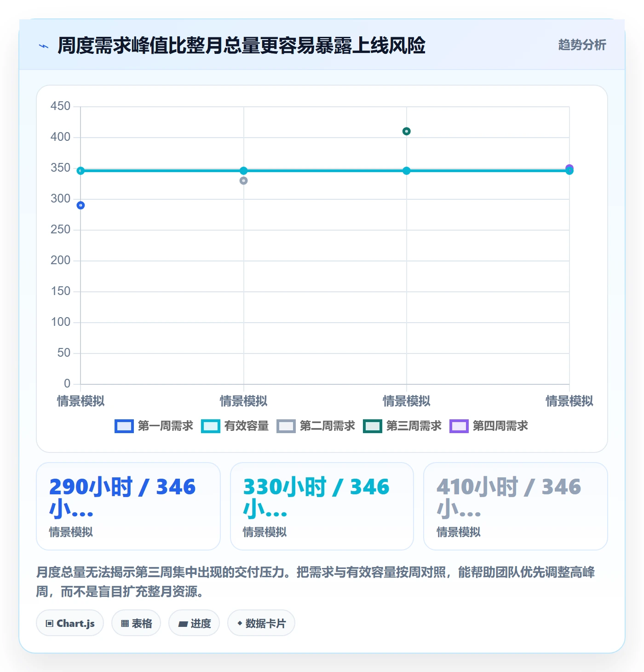Viewport: 644px width, 672px height.
Task: Select the 周度需求峰值 headline text
Action: click(241, 46)
